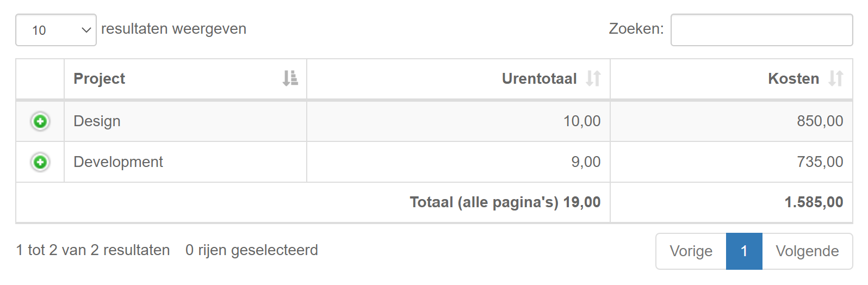
Task: Click the total cost 1.585,00 cell
Action: coord(813,202)
